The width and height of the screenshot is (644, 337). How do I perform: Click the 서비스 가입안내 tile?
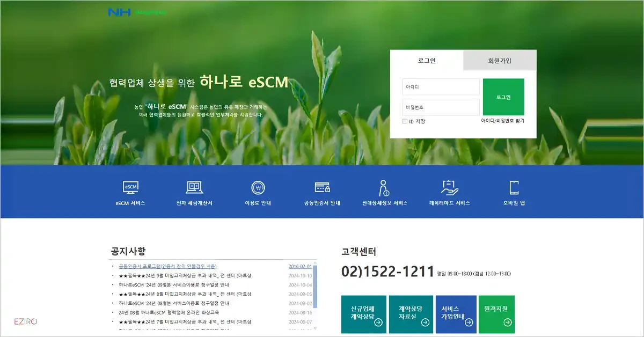point(456,314)
